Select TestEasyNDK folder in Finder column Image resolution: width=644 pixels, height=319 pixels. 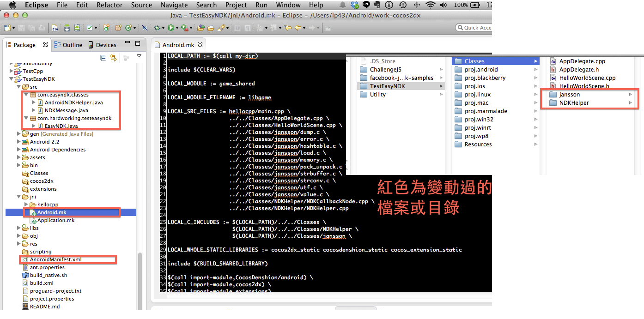click(401, 86)
